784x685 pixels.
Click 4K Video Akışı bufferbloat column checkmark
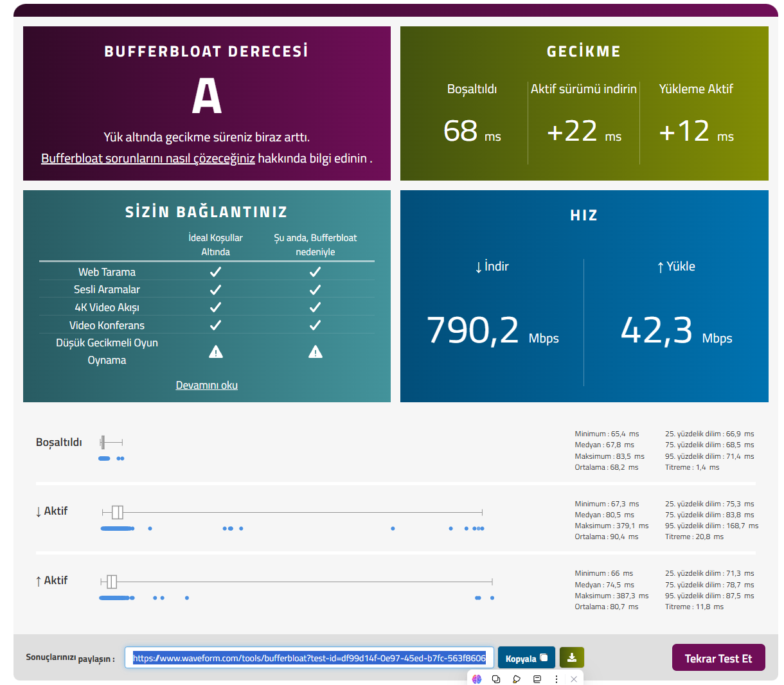(x=315, y=307)
